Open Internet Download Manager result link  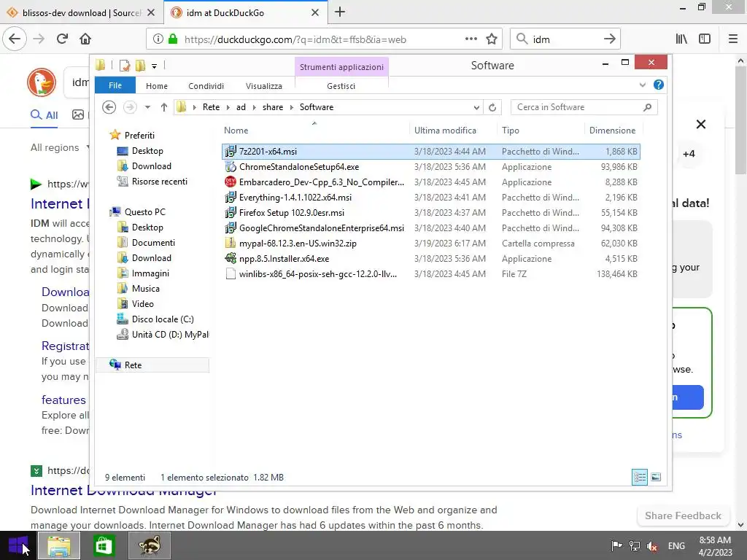124,490
